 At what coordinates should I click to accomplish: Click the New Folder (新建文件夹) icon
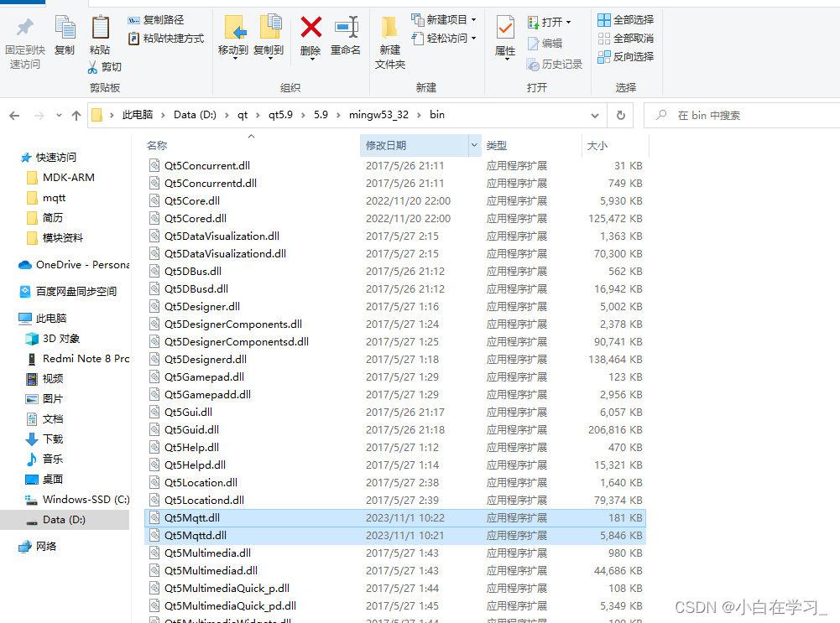point(390,28)
